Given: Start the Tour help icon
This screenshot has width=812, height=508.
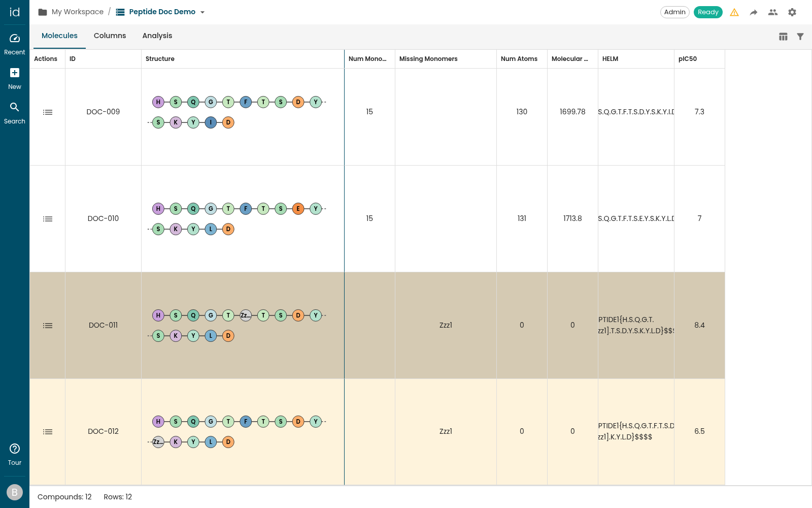Looking at the screenshot, I should (15, 449).
